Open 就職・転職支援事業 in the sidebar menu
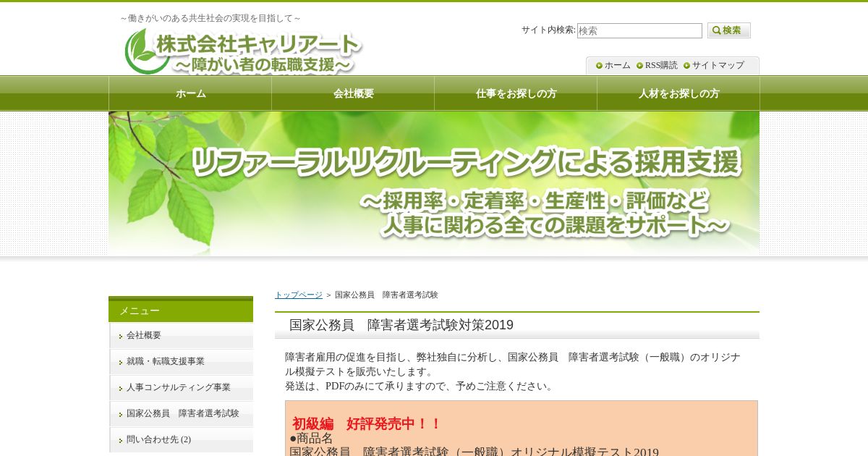Screen dimensions: 868x456 (182, 362)
